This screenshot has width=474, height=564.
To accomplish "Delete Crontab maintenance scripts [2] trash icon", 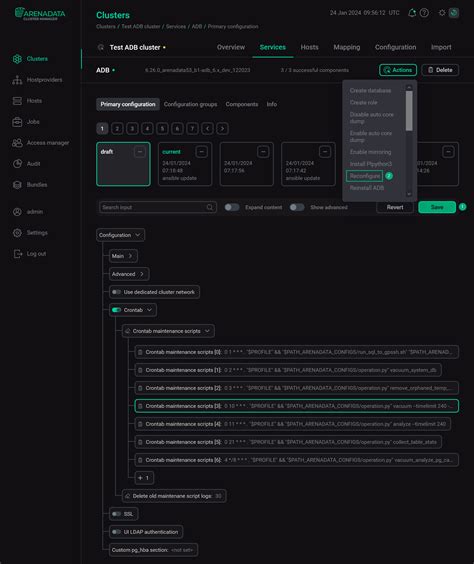I will pyautogui.click(x=140, y=388).
